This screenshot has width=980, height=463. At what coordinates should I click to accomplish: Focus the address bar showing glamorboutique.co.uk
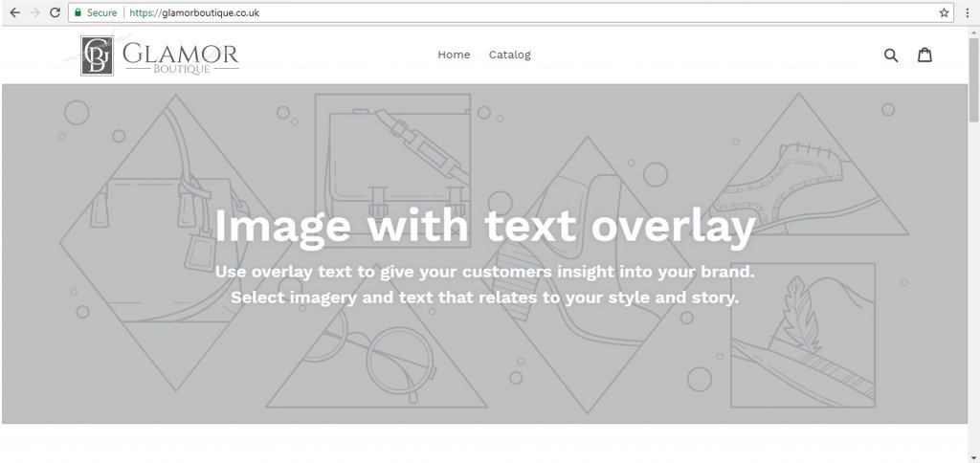click(511, 12)
